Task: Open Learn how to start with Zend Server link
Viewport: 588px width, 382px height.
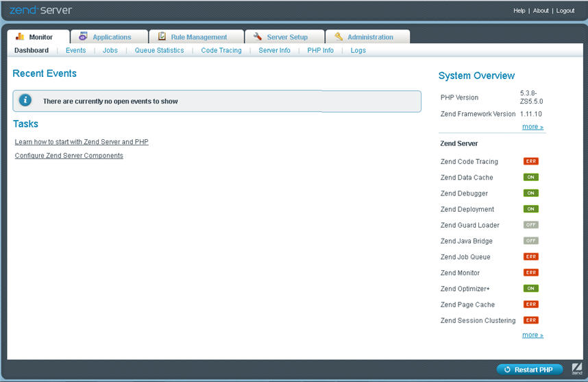Action: [82, 142]
